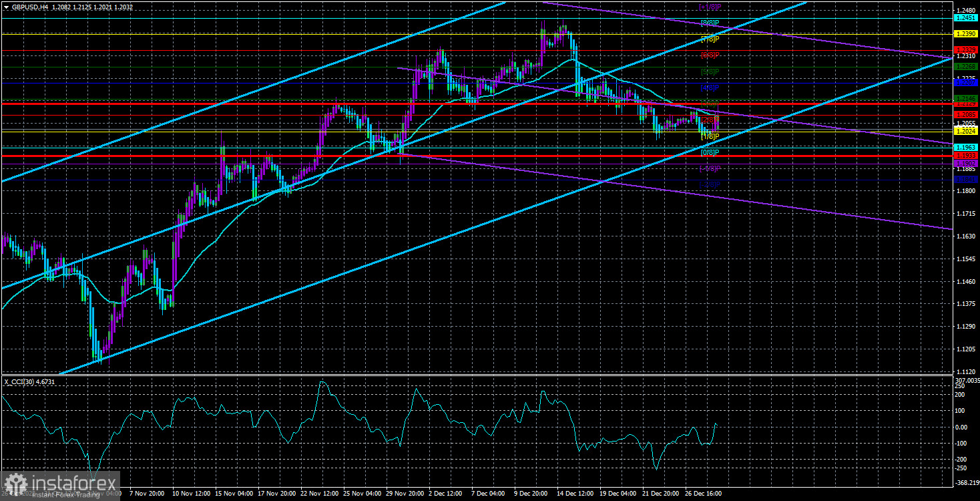Screen dimensions: 980x501
Task: Click the red 1.2329 price tag
Action: click(x=966, y=50)
